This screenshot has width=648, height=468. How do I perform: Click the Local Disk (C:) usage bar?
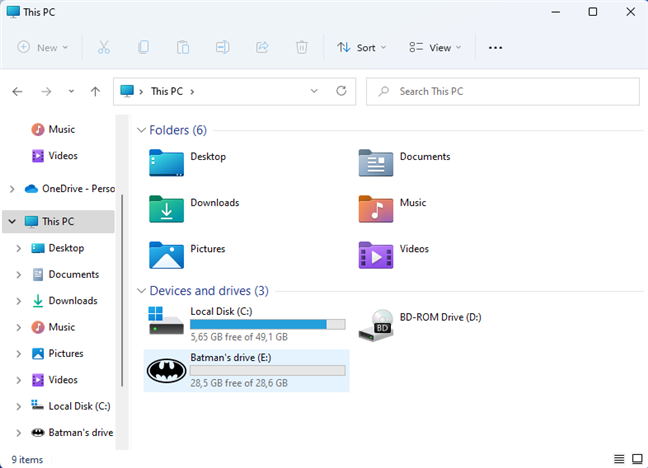268,325
